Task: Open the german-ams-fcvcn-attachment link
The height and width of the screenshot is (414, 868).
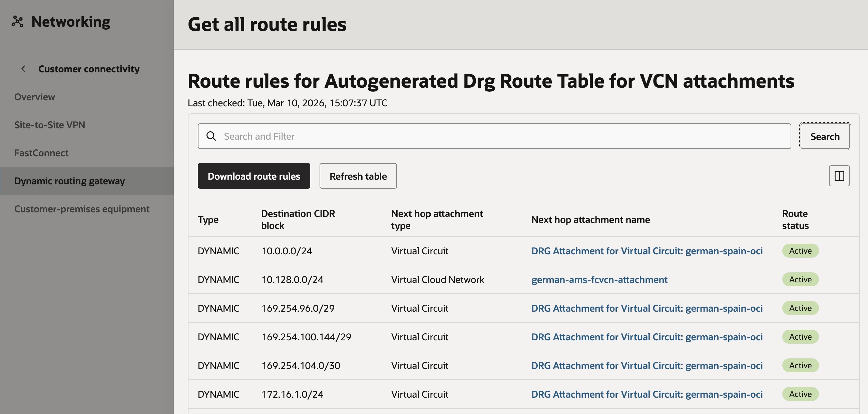Action: click(x=599, y=279)
